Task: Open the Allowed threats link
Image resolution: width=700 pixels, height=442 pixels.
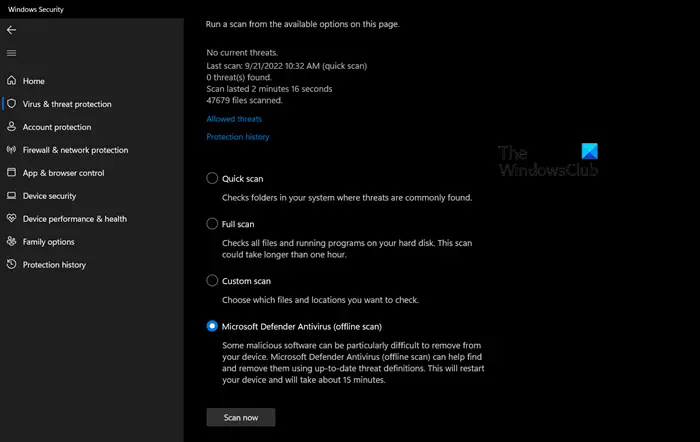Action: [234, 119]
